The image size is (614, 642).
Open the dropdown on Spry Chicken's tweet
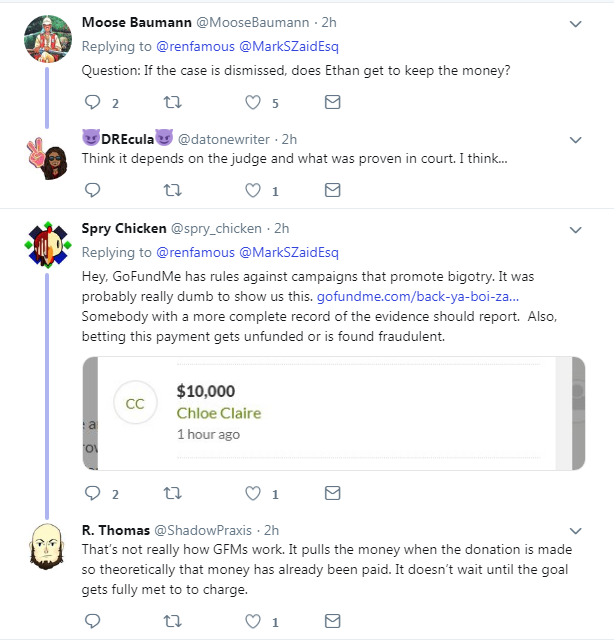(x=576, y=230)
